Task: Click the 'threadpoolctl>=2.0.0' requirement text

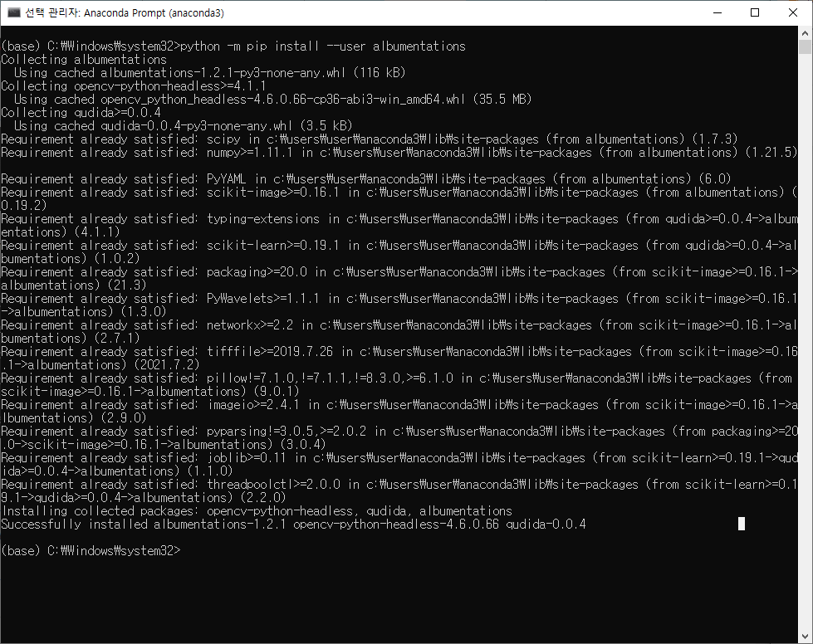Action: coord(272,485)
